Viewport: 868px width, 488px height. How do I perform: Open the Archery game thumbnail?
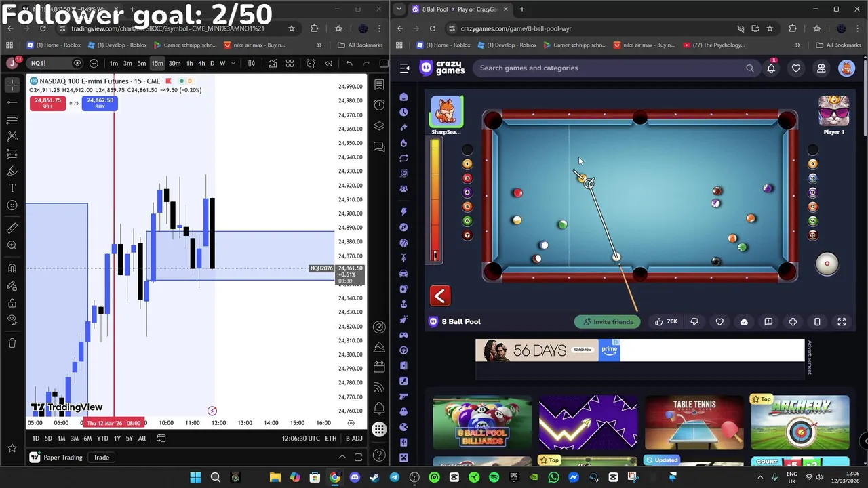800,422
